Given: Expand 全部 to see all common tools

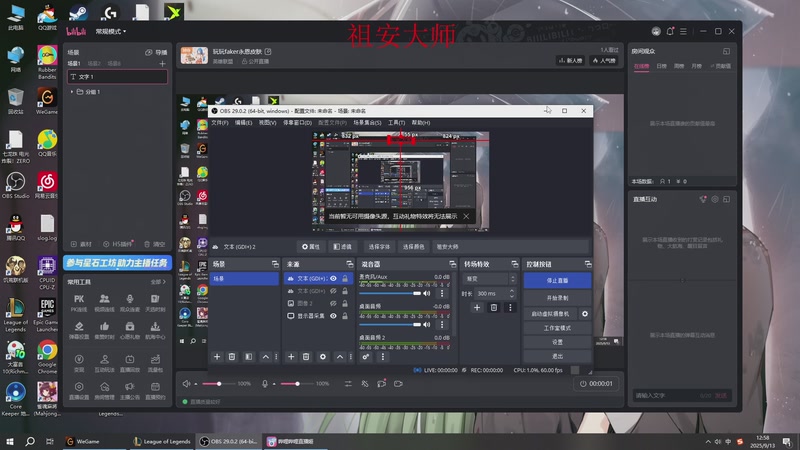Looking at the screenshot, I should tap(158, 282).
